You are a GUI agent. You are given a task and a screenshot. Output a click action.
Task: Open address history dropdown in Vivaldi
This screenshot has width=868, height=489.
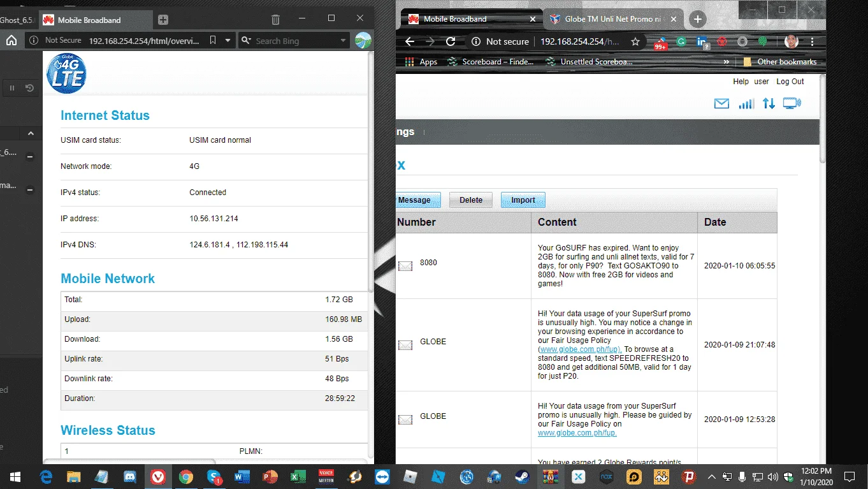coord(228,40)
